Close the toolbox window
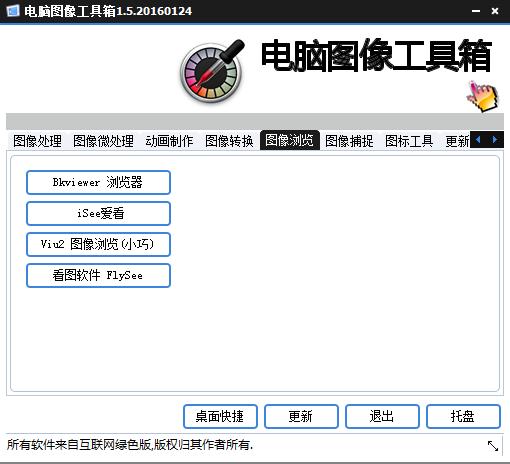The image size is (510, 464). click(x=495, y=11)
